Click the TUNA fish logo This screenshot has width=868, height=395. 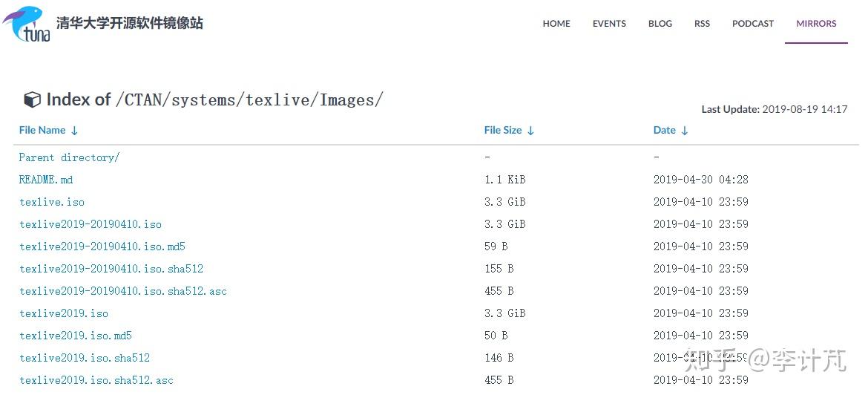[x=27, y=24]
